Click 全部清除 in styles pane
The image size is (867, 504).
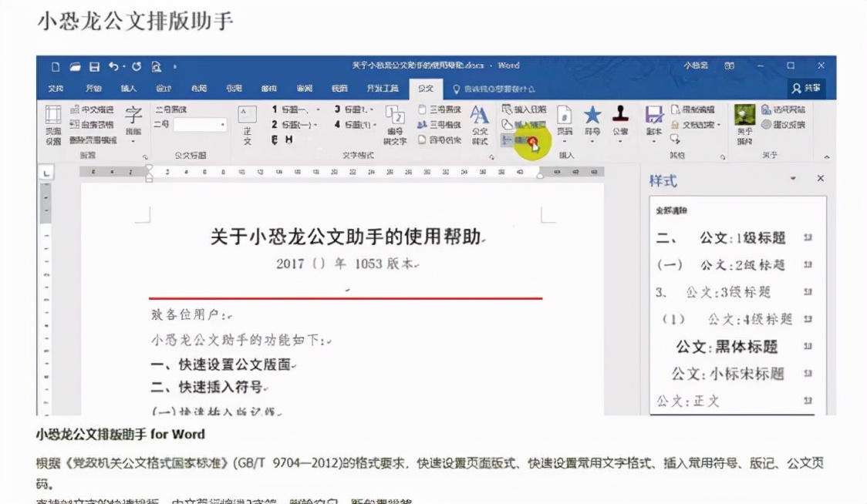point(671,210)
